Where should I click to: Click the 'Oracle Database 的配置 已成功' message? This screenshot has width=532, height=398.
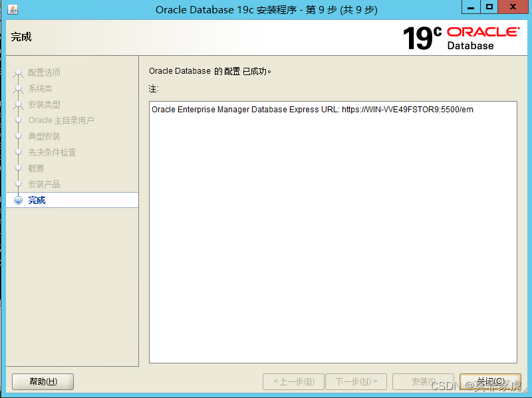210,71
